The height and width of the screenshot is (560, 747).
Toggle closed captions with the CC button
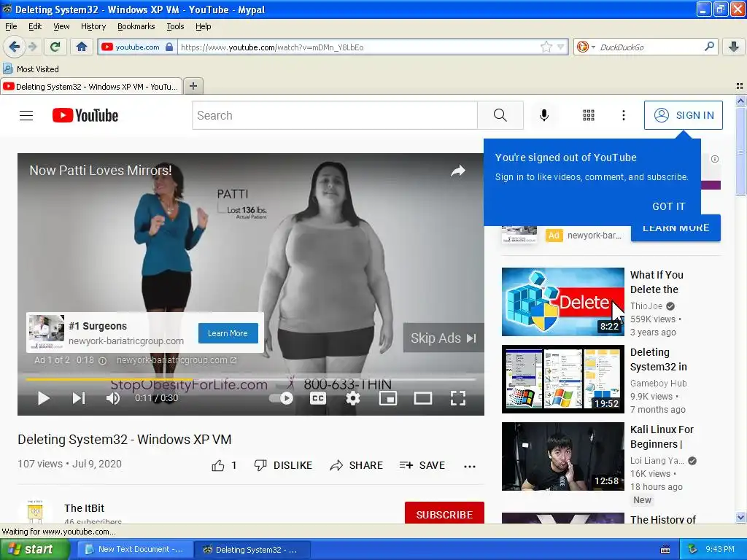point(318,398)
